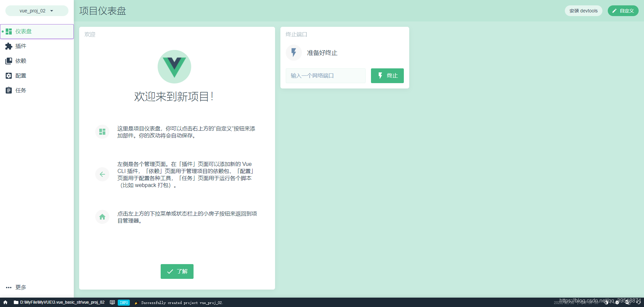Open the 任务 (tasks) icon in sidebar

tap(9, 90)
